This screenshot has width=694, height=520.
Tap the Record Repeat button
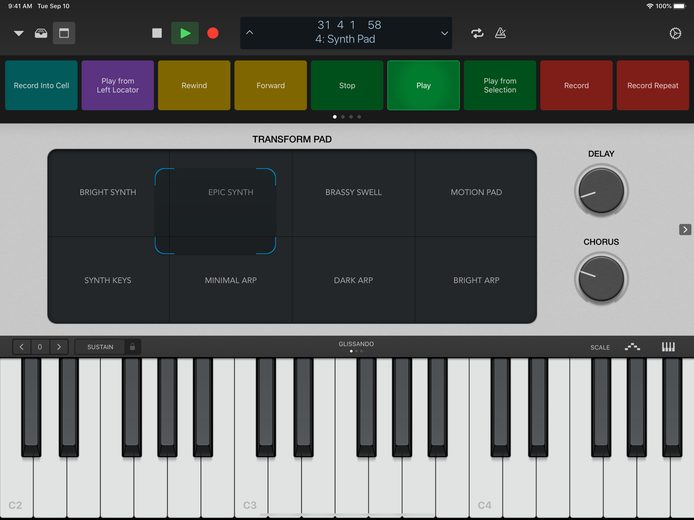(653, 85)
